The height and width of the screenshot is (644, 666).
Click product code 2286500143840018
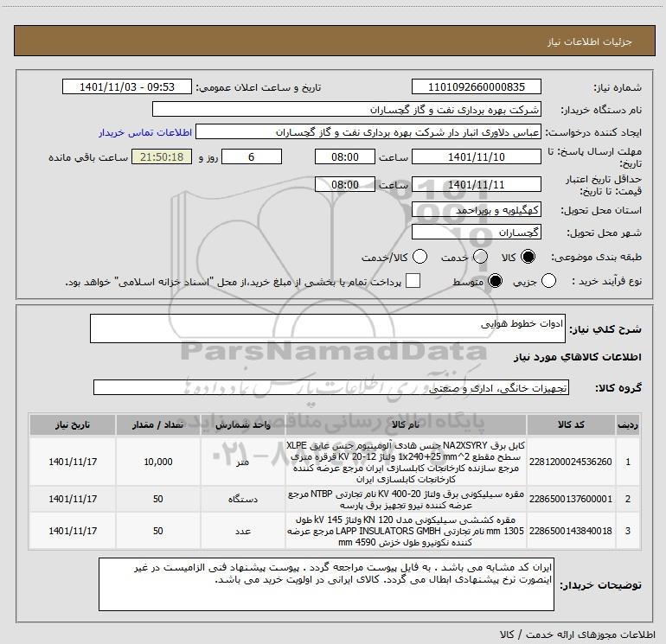tap(571, 531)
